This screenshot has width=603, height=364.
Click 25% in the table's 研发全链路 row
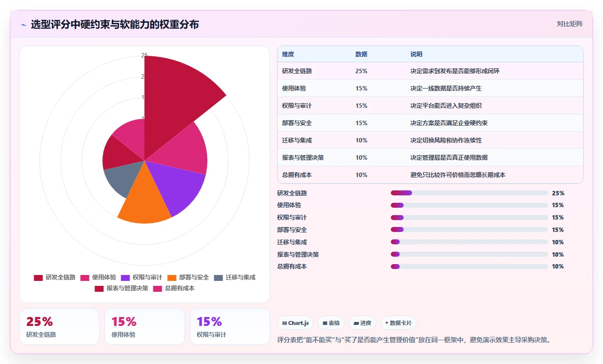click(x=361, y=71)
